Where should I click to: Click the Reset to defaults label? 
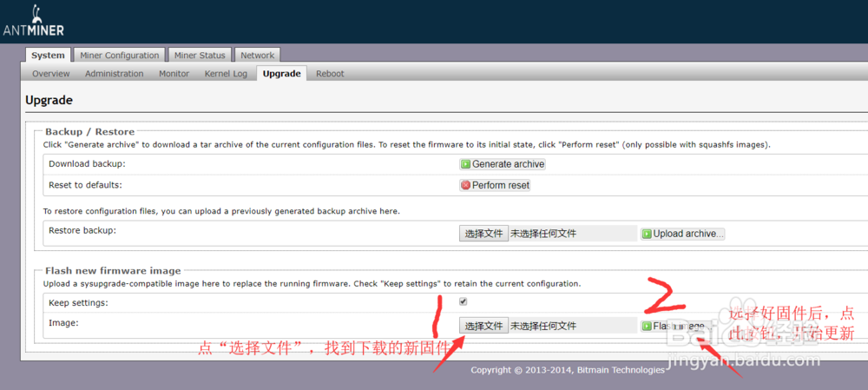pyautogui.click(x=85, y=185)
